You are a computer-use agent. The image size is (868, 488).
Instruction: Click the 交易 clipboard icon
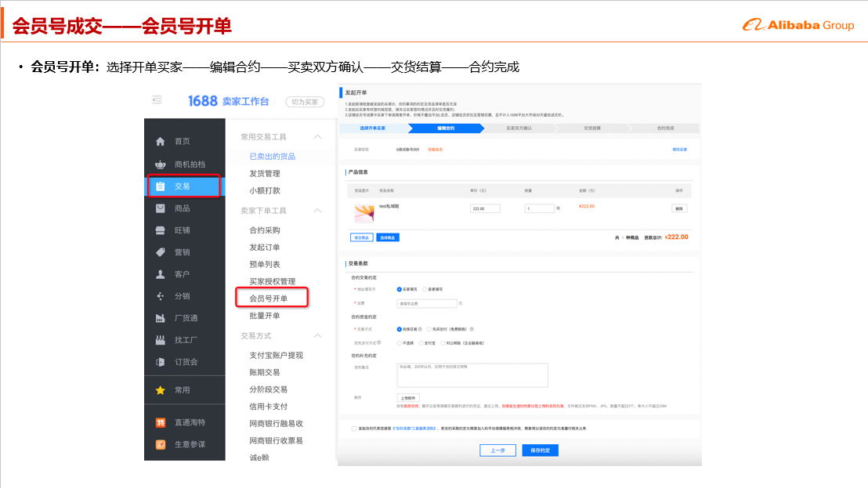click(160, 186)
